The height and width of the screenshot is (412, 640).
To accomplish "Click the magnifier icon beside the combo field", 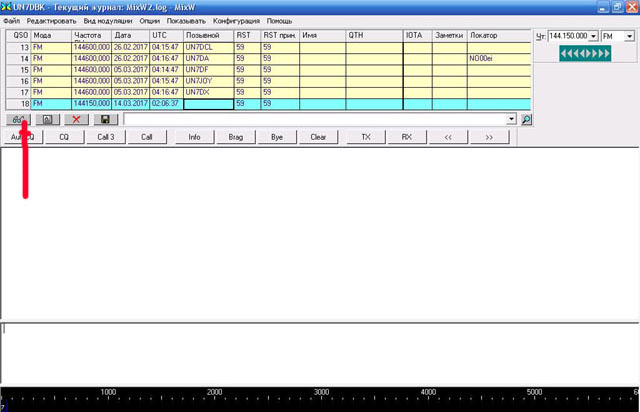I will (527, 119).
